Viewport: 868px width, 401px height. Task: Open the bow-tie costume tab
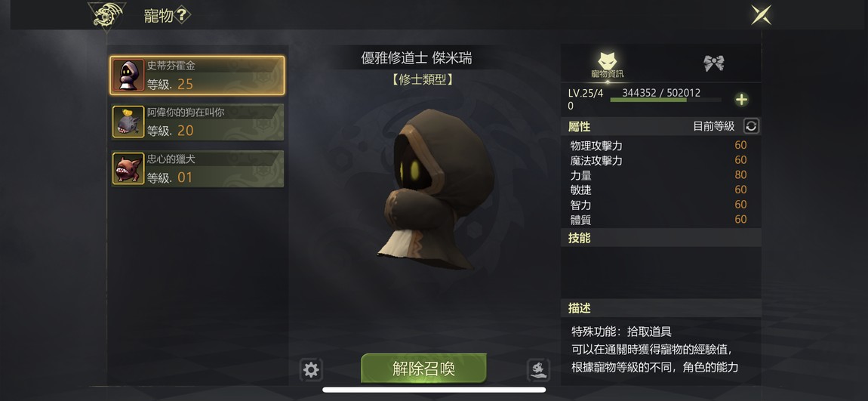[x=714, y=63]
